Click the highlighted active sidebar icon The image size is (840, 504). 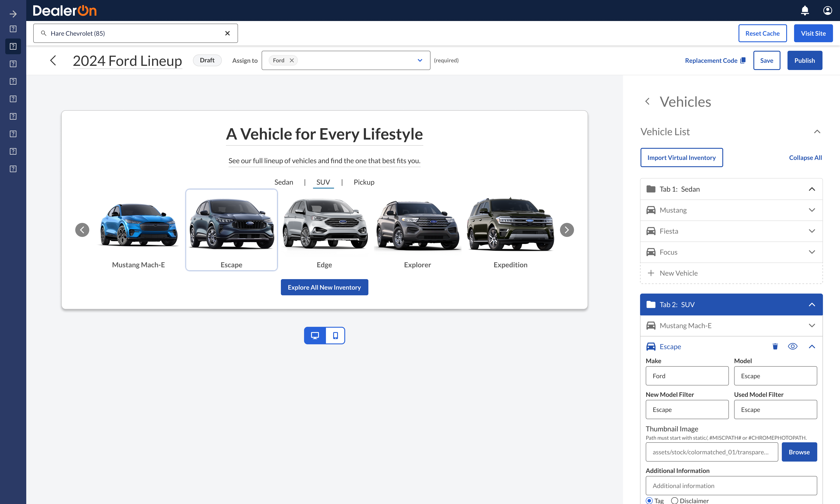coord(13,46)
